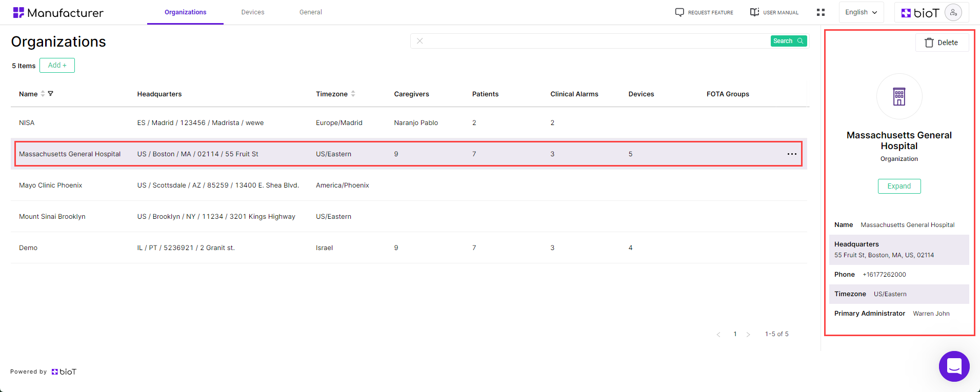Click the FOTA Groups column header
Image resolution: width=980 pixels, height=392 pixels.
click(x=728, y=94)
